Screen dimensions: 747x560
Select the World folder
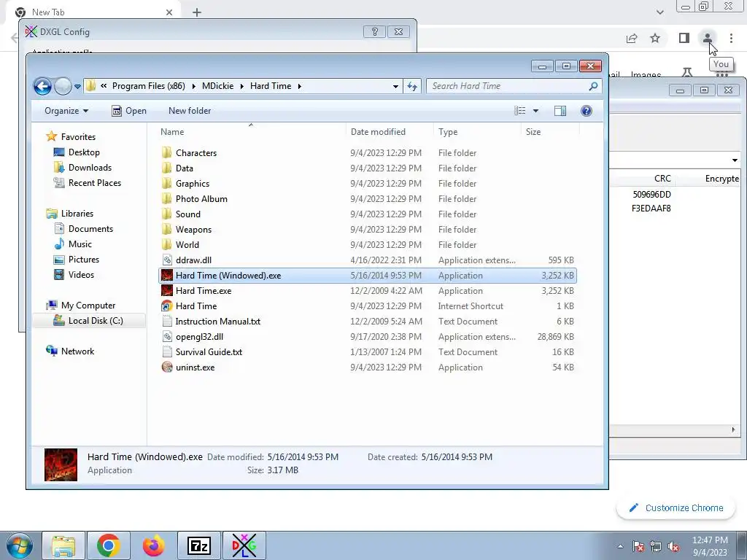click(368, 245)
